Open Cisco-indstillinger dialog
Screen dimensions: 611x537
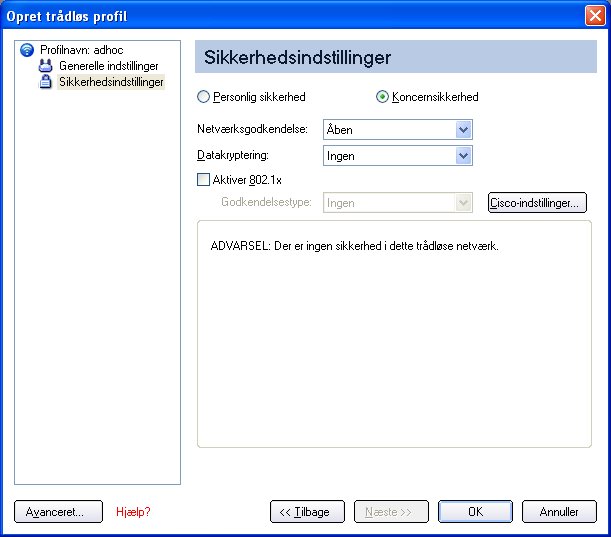[x=537, y=203]
